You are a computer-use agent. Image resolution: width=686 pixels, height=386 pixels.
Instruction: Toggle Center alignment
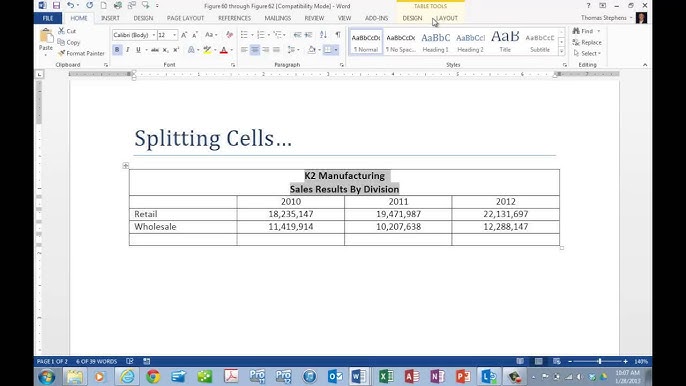(x=255, y=50)
